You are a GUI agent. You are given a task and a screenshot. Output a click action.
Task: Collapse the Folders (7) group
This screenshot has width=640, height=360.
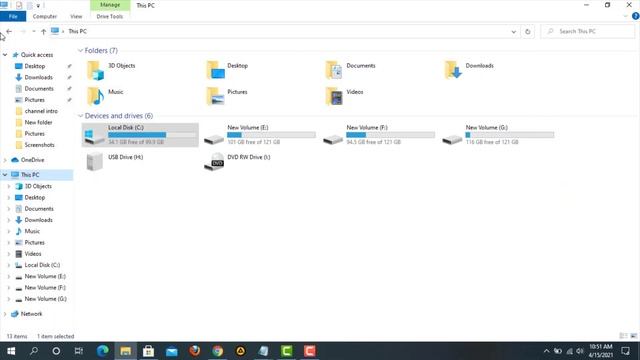pos(80,51)
